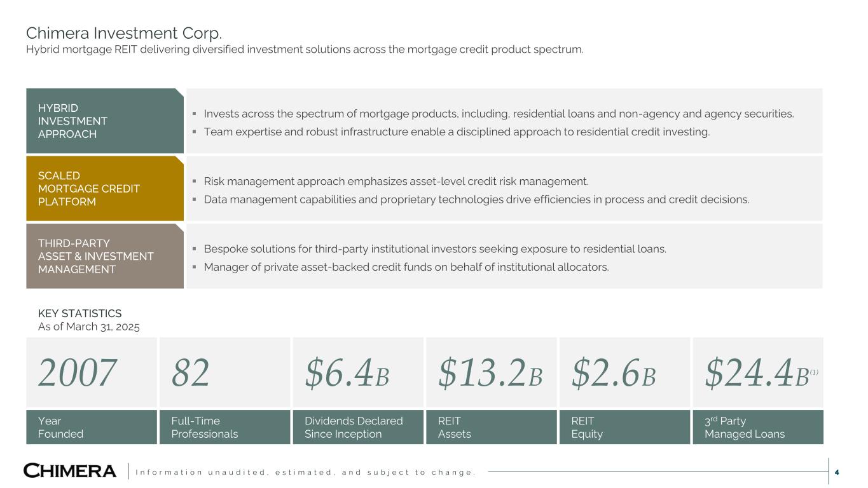The height and width of the screenshot is (488, 868).
Task: Click the Chimera Investment Corp. title
Action: (123, 32)
